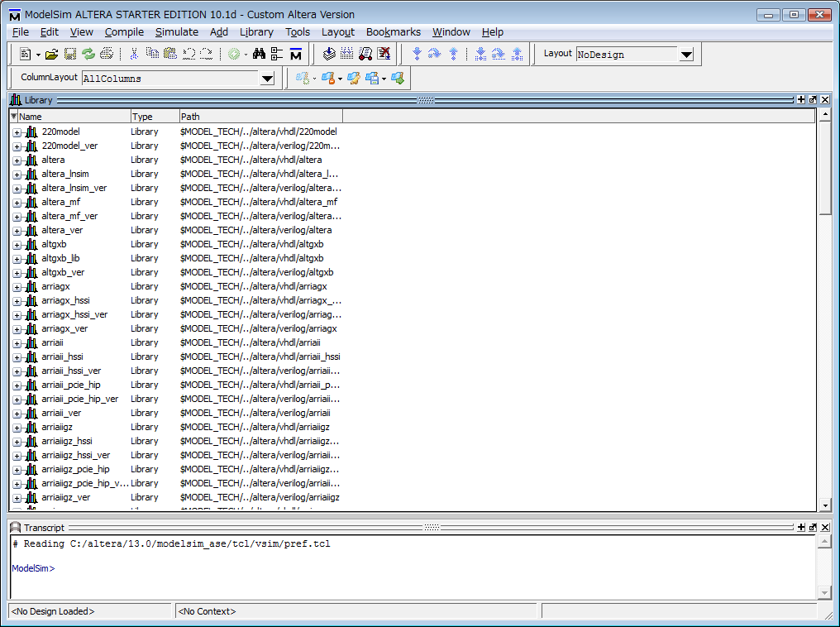This screenshot has width=840, height=627.
Task: Undock the Transcript pane
Action: click(813, 527)
